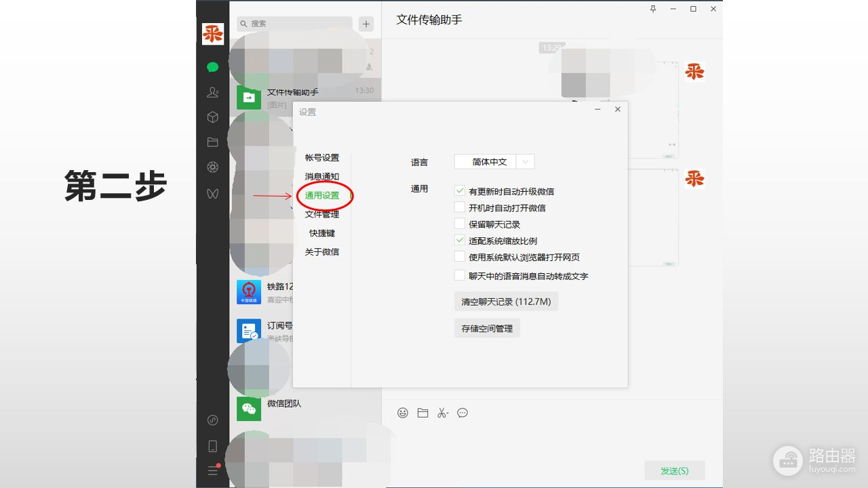The width and height of the screenshot is (868, 488).
Task: Open the Favorites cube icon in sidebar
Action: pos(213,117)
